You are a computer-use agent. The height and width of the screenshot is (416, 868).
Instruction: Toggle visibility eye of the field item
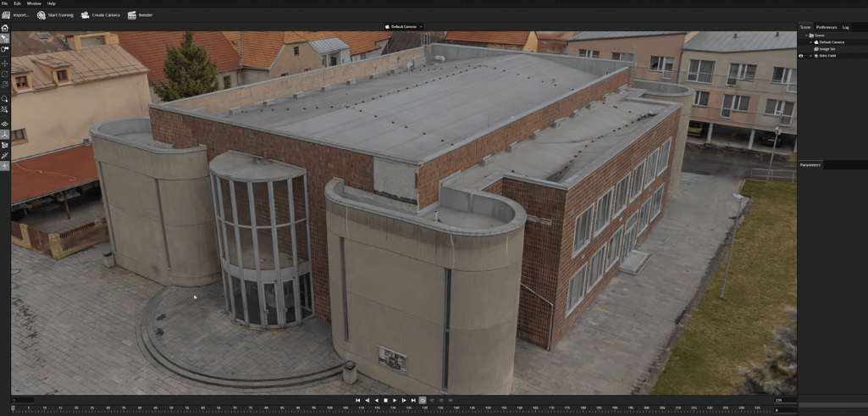coord(801,56)
